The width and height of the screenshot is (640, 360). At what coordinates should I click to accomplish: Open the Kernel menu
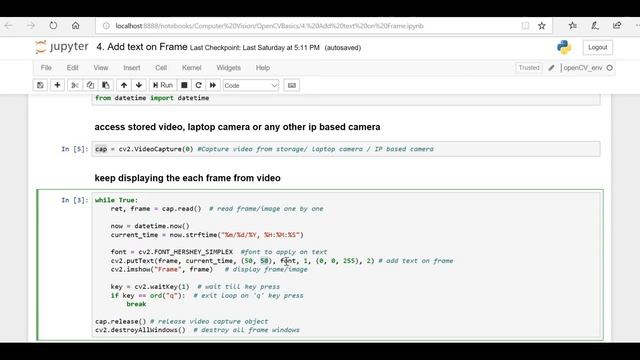pyautogui.click(x=191, y=68)
